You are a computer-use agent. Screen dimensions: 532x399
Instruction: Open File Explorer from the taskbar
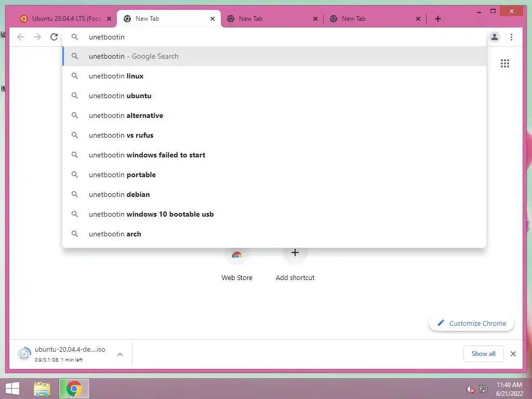42,389
